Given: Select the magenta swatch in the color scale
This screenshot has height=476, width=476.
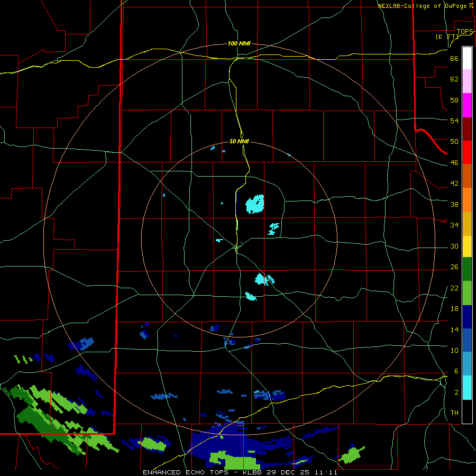Looking at the screenshot, I should click(467, 105).
